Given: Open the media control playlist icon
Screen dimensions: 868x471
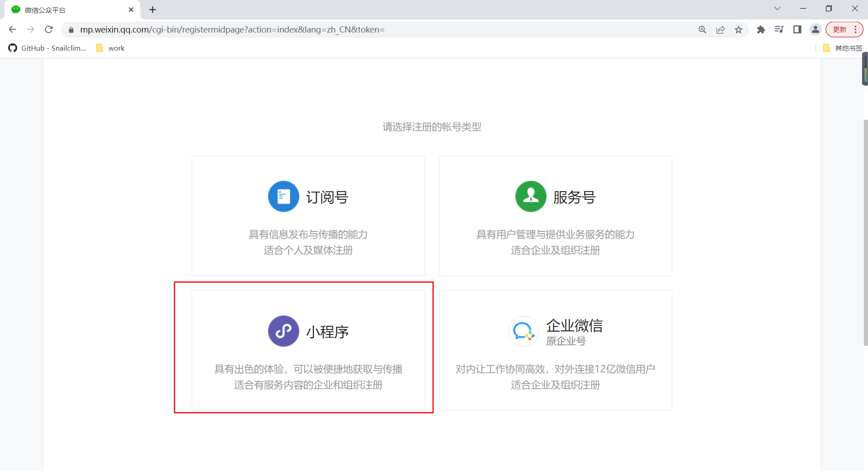Looking at the screenshot, I should (779, 29).
